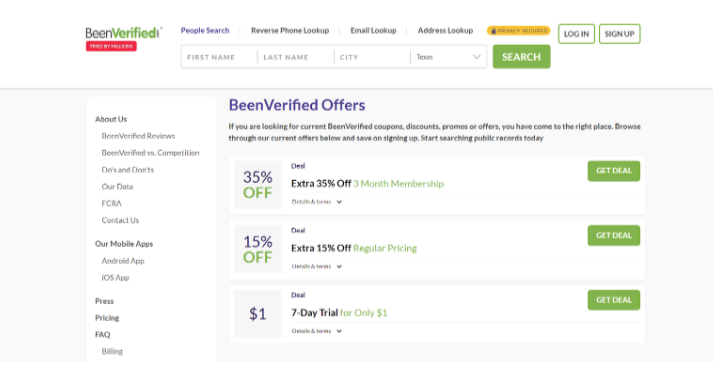Click the Regular Pricing green text

385,248
